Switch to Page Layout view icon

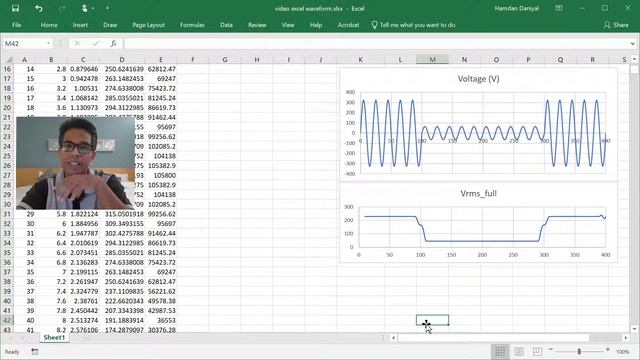pos(519,351)
